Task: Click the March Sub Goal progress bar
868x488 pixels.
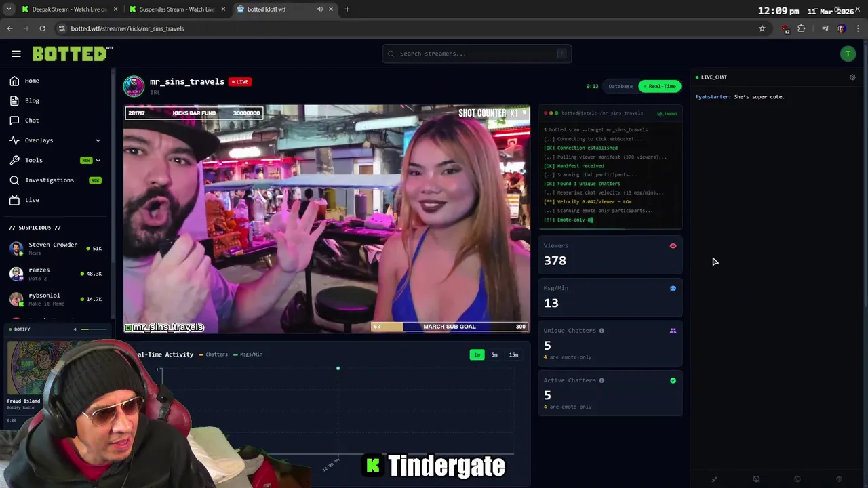Action: [x=450, y=327]
